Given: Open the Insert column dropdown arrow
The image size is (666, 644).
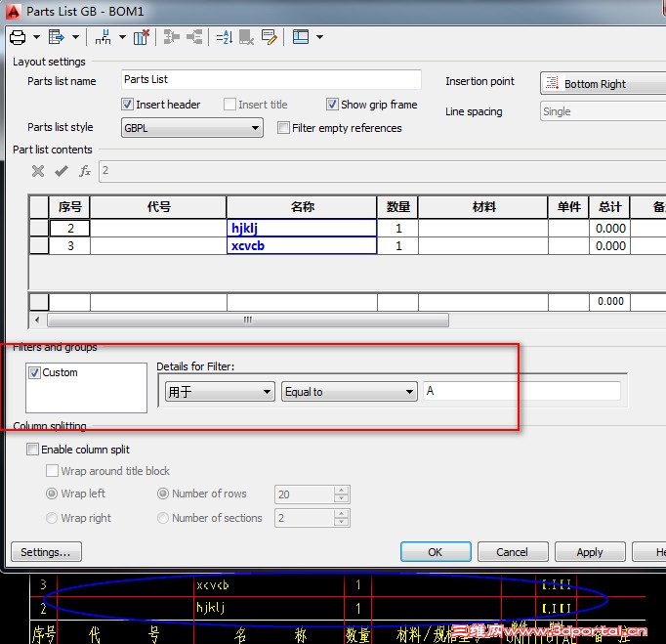Looking at the screenshot, I should tap(122, 37).
